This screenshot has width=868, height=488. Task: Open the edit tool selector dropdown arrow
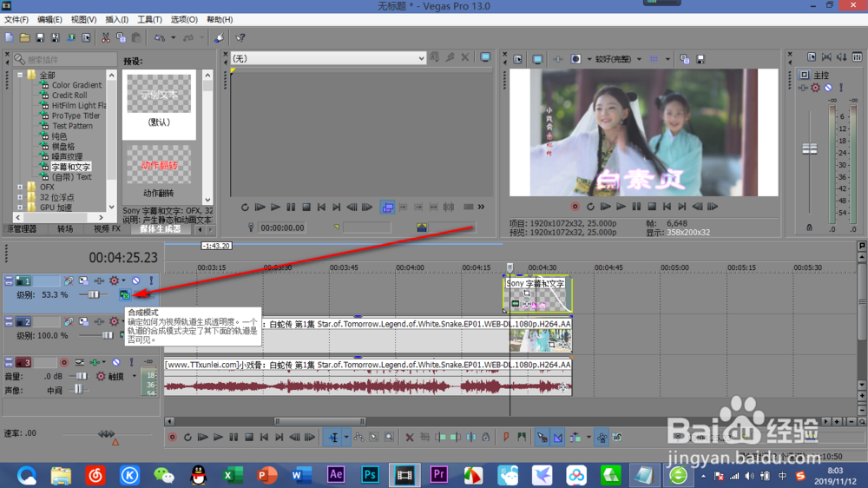coord(346,438)
